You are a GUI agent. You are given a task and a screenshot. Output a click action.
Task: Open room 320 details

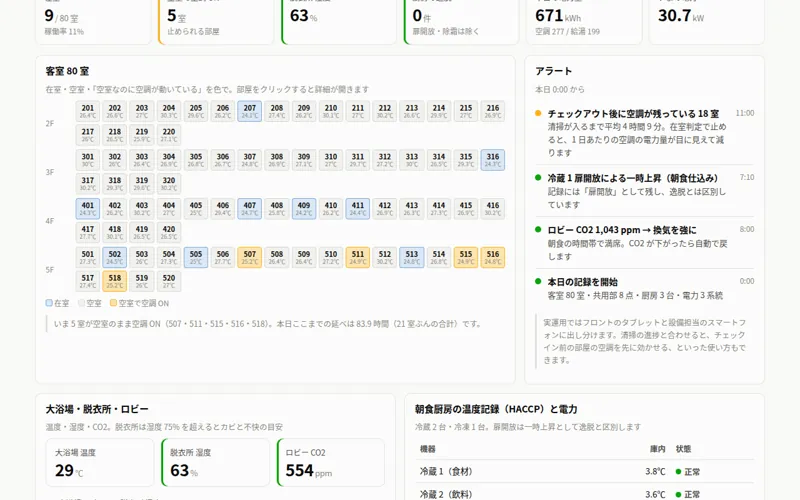tap(169, 184)
